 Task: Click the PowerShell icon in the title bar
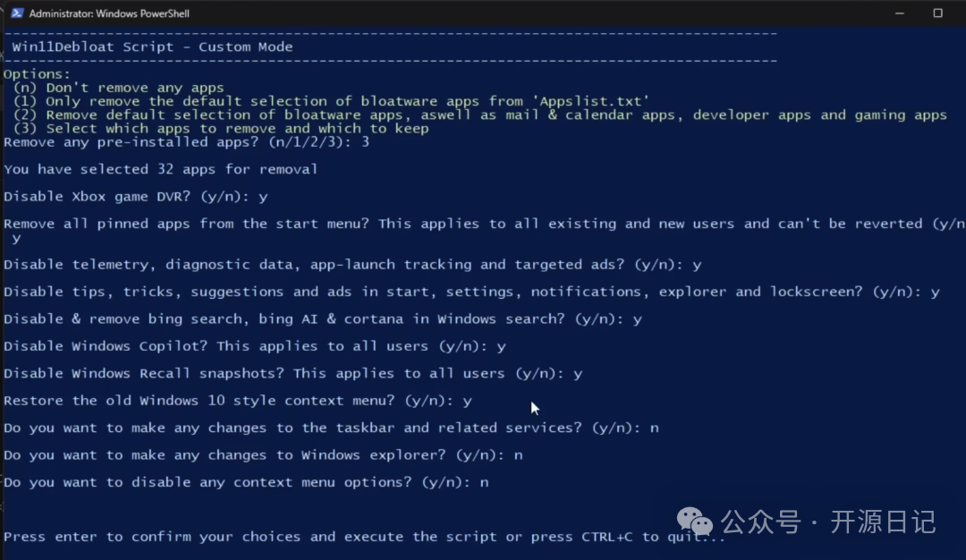tap(16, 13)
